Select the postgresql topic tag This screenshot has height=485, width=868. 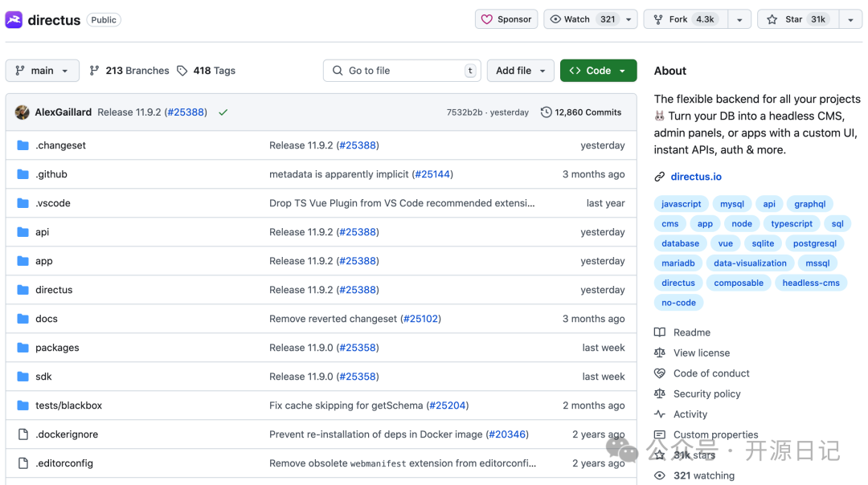coord(815,243)
